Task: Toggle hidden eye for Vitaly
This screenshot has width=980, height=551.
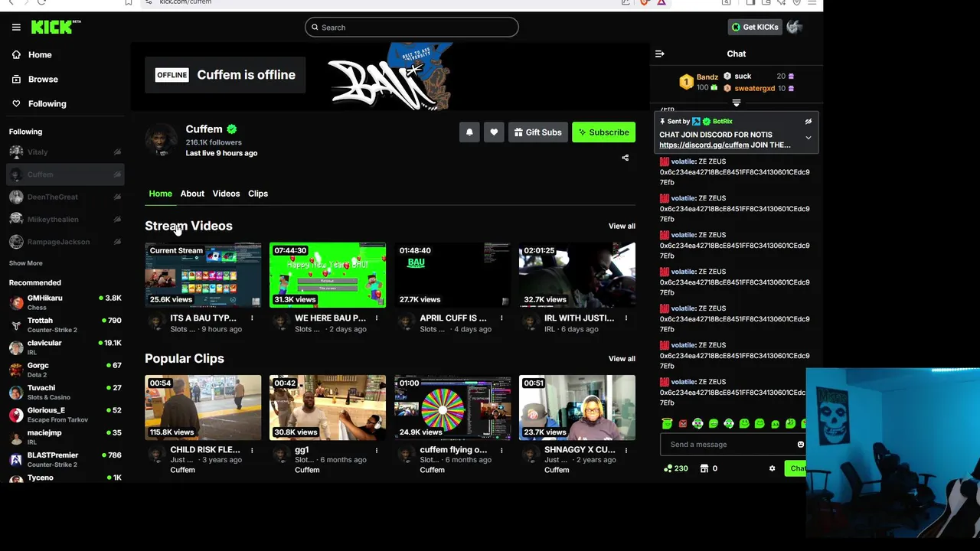Action: [117, 152]
